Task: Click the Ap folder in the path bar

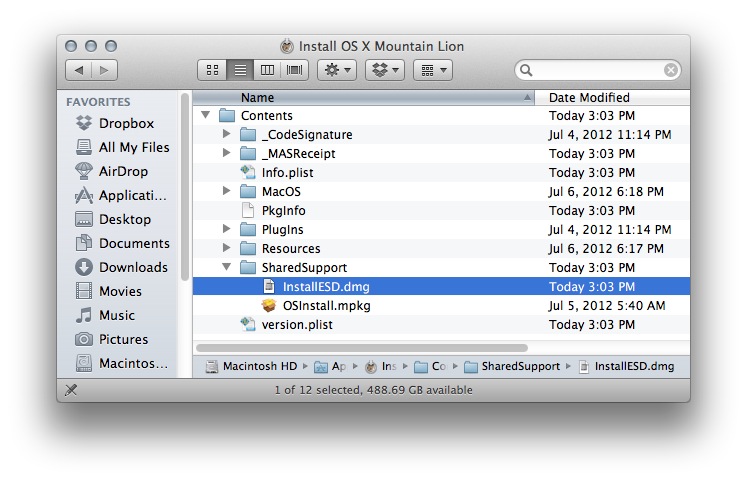Action: pos(330,366)
